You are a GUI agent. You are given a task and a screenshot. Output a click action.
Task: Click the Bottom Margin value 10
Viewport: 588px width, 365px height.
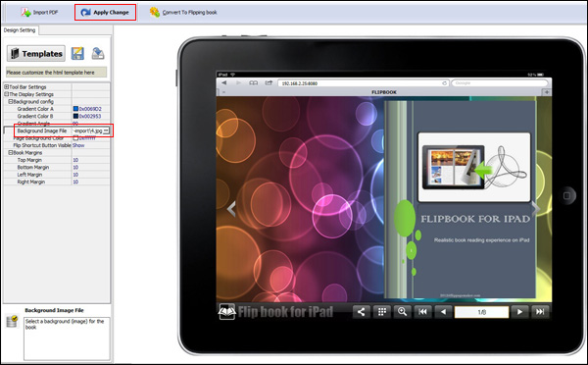coord(75,167)
